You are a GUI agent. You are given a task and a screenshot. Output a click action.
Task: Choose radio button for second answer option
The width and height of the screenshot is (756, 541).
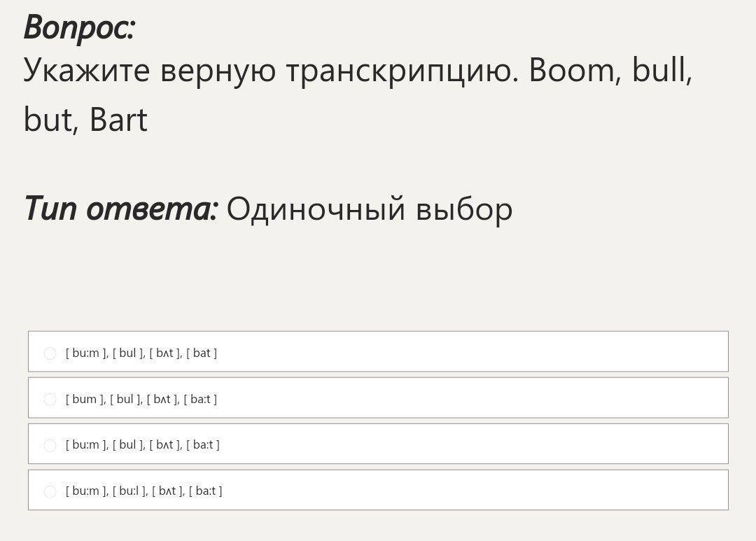[50, 400]
